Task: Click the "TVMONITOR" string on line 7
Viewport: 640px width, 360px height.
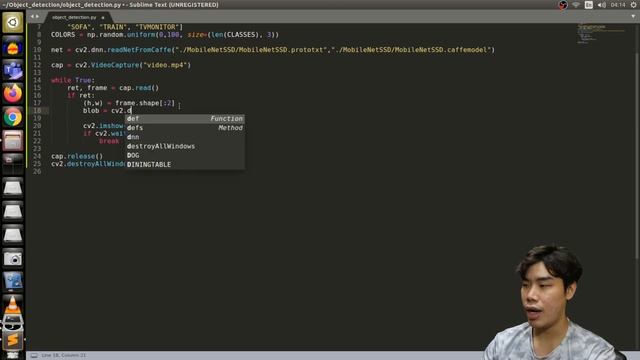Action: 157,27
